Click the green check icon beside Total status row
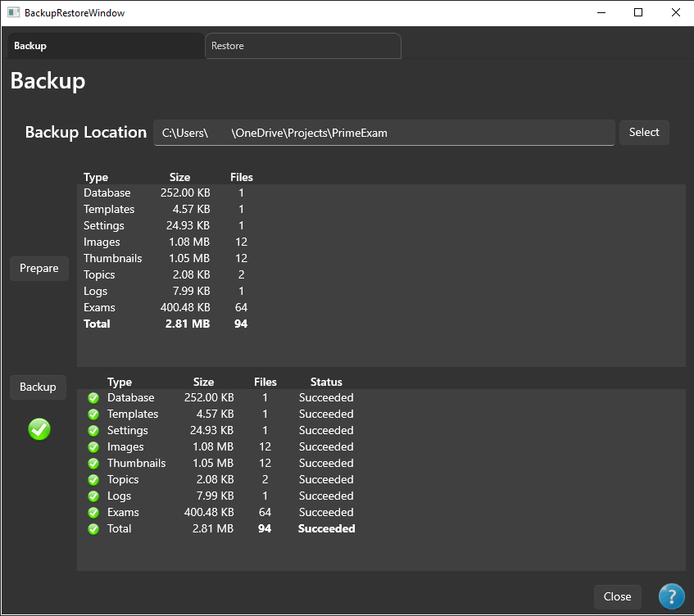The width and height of the screenshot is (694, 616). [x=93, y=529]
